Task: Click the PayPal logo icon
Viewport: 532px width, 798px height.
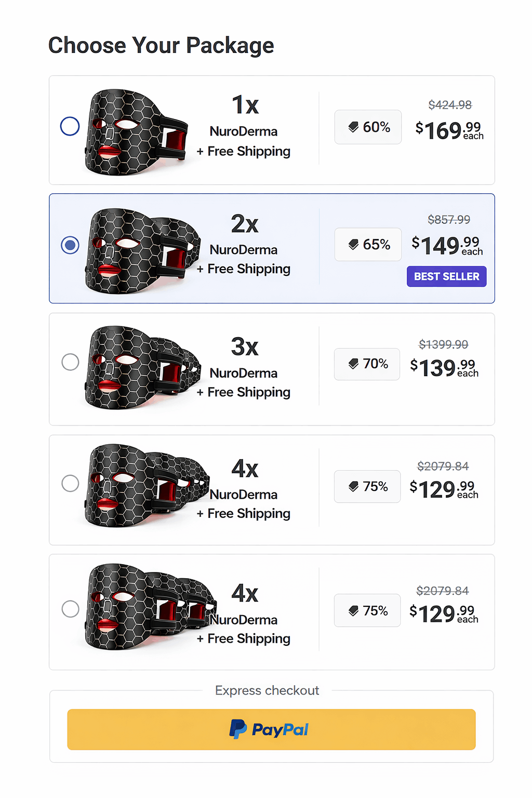Action: point(238,729)
